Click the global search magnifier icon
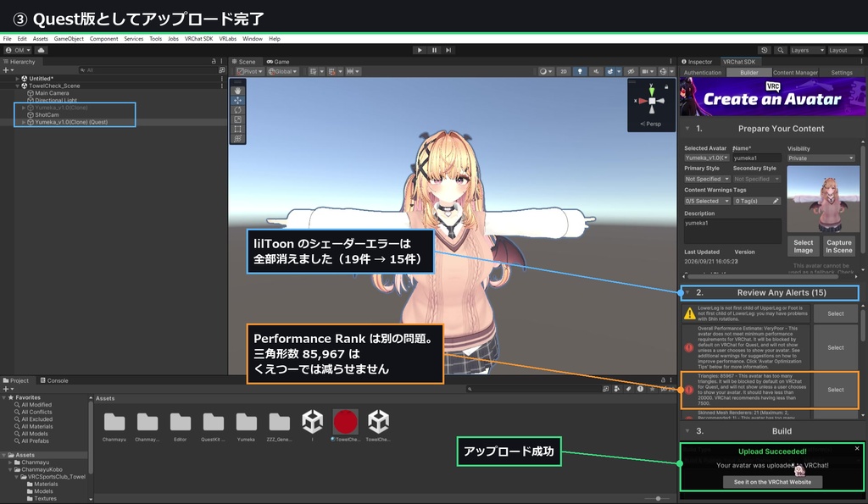This screenshot has width=868, height=504. click(780, 50)
